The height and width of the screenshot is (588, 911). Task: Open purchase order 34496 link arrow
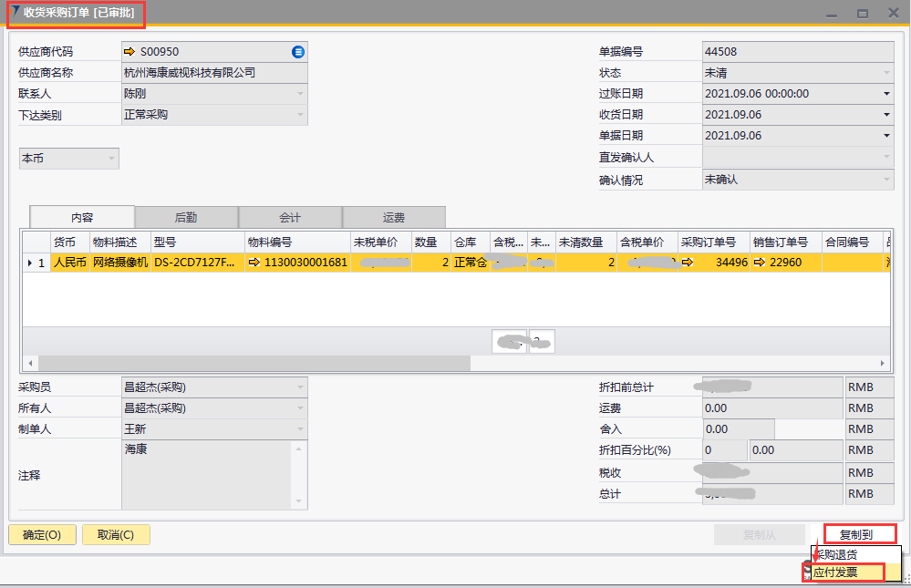pyautogui.click(x=688, y=263)
